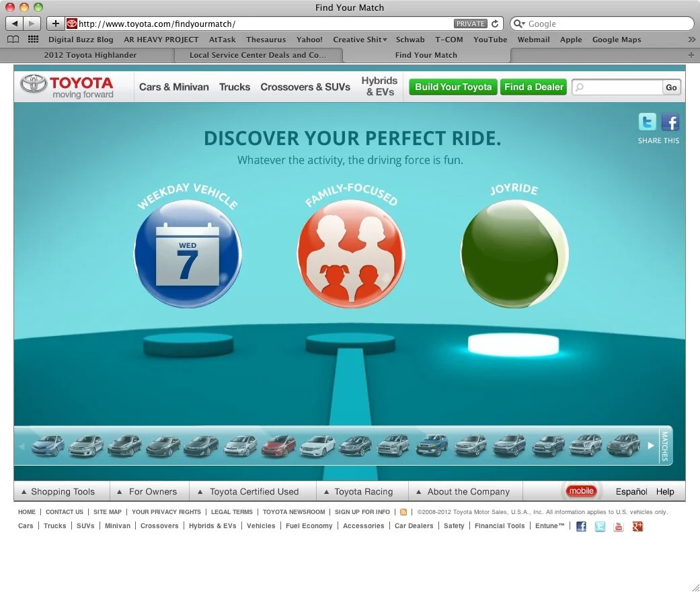The width and height of the screenshot is (700, 592).
Task: Click the add bookmark plus button
Action: click(55, 24)
